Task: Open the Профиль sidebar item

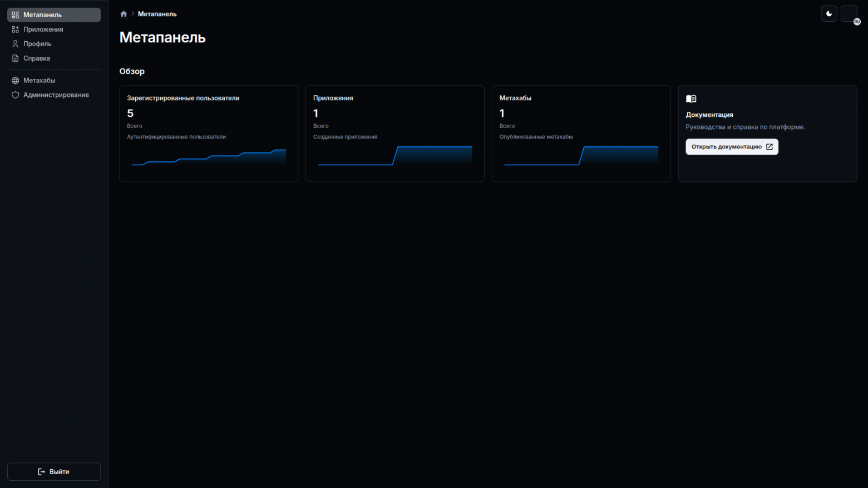Action: 54,44
